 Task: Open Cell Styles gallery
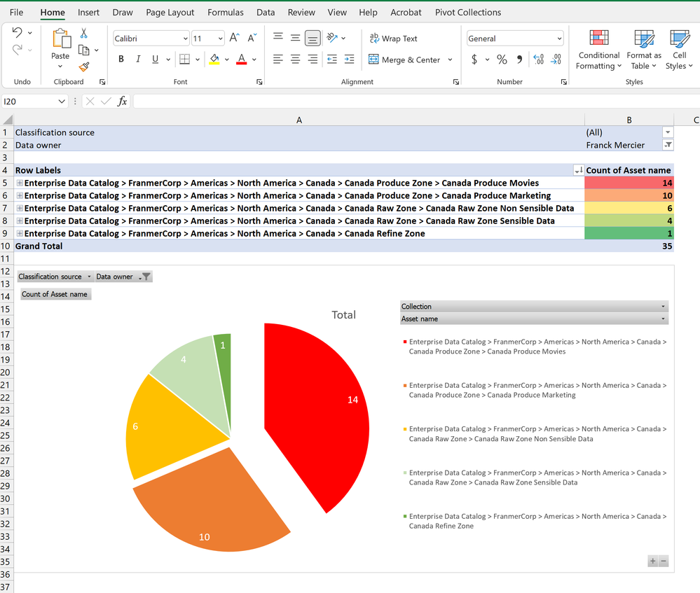[680, 49]
